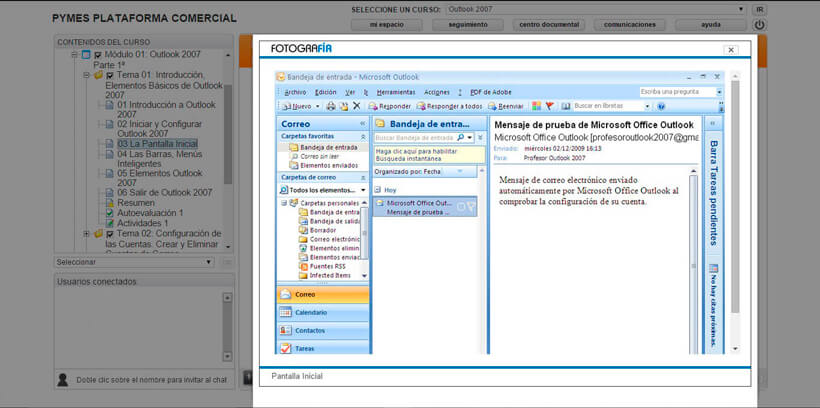Collapse the Hoy message group
This screenshot has height=408, width=820.
[377, 190]
